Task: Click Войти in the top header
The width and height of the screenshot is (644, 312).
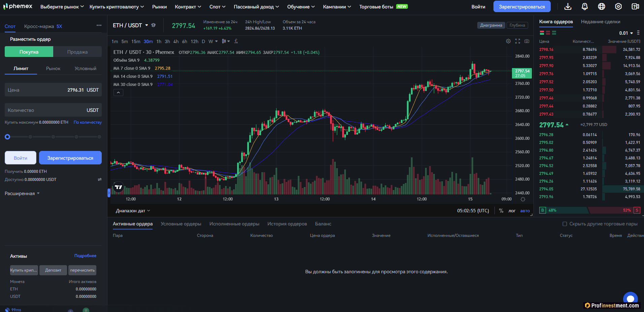Action: point(478,7)
